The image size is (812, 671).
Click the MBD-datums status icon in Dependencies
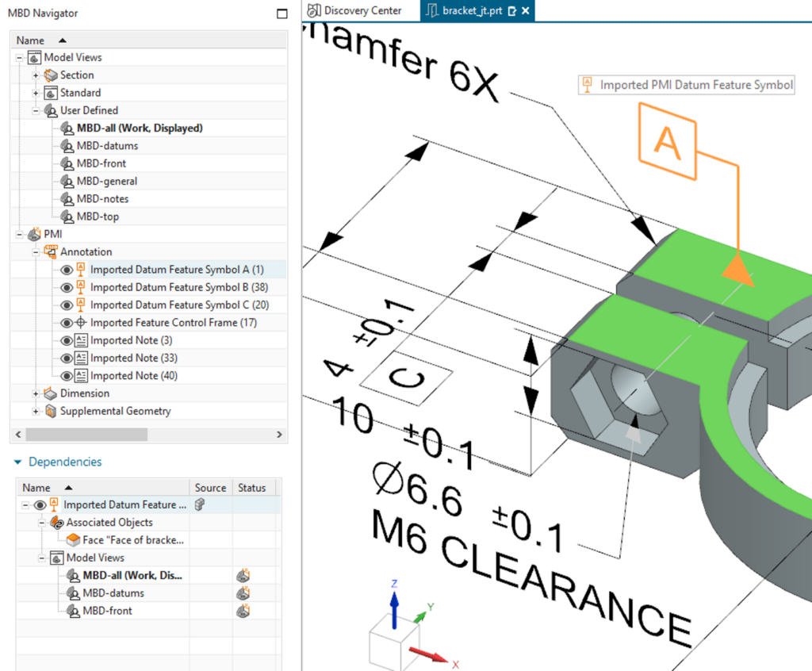pyautogui.click(x=243, y=593)
